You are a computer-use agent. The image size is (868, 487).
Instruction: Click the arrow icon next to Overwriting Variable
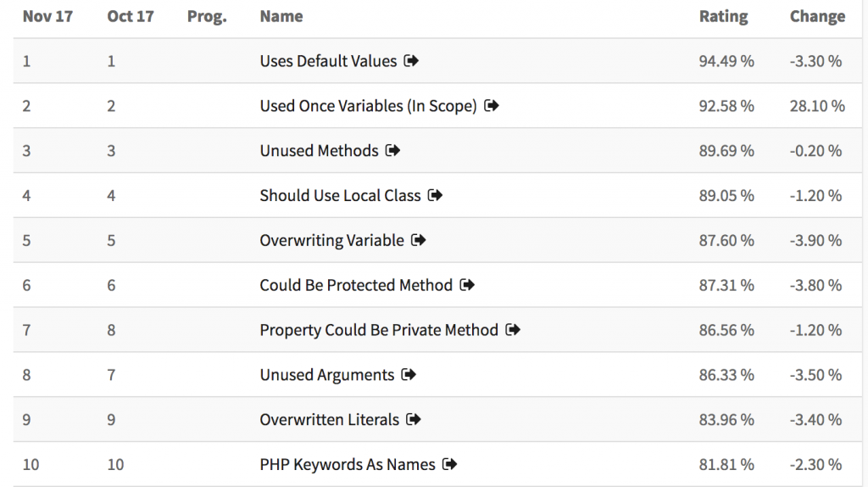point(419,240)
